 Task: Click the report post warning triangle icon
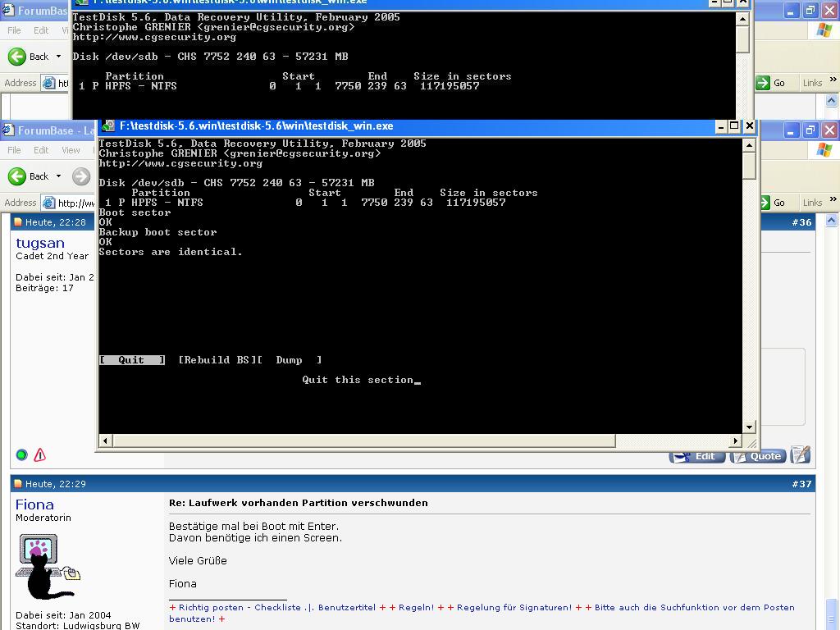click(39, 454)
